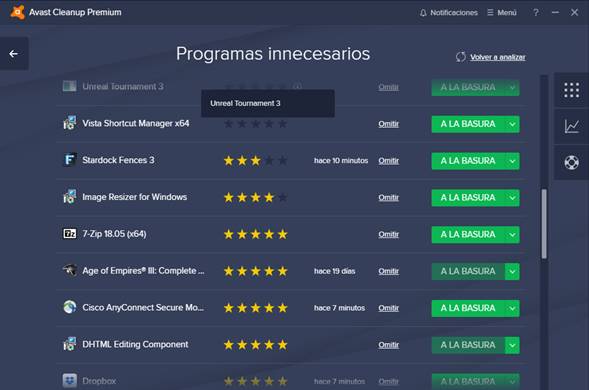Screen dimensions: 589x390
Task: Click the Cisco AnyConnect globe icon
Action: 69,307
